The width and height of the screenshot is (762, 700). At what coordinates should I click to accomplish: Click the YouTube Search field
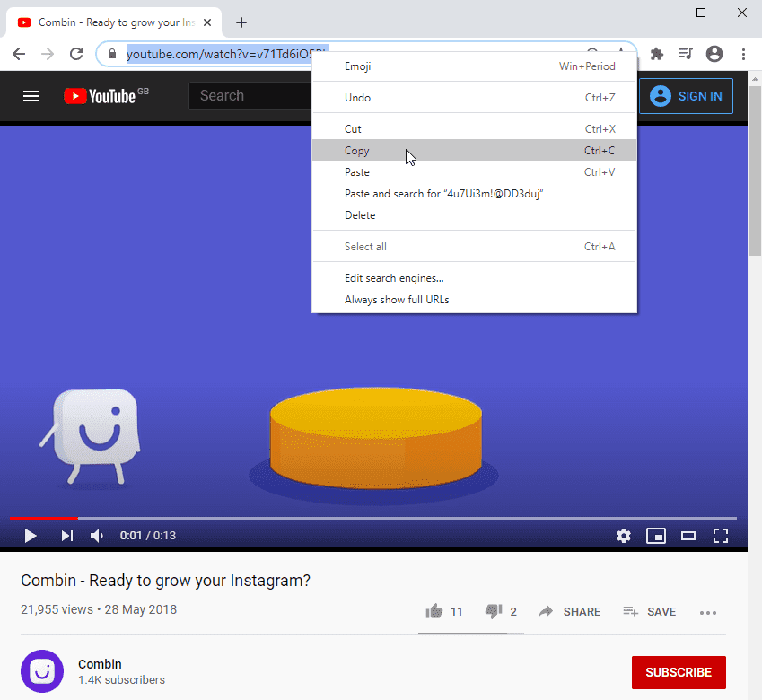tap(250, 96)
